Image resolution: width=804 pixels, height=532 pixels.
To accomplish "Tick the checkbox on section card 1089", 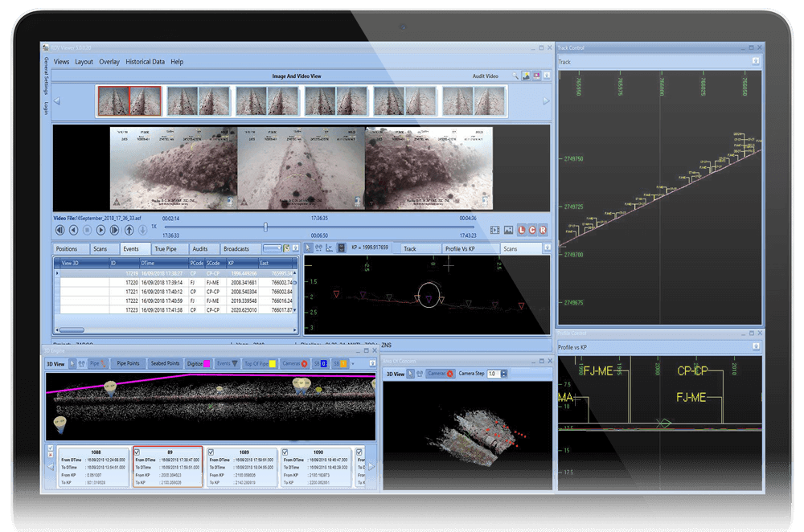I will (x=211, y=452).
